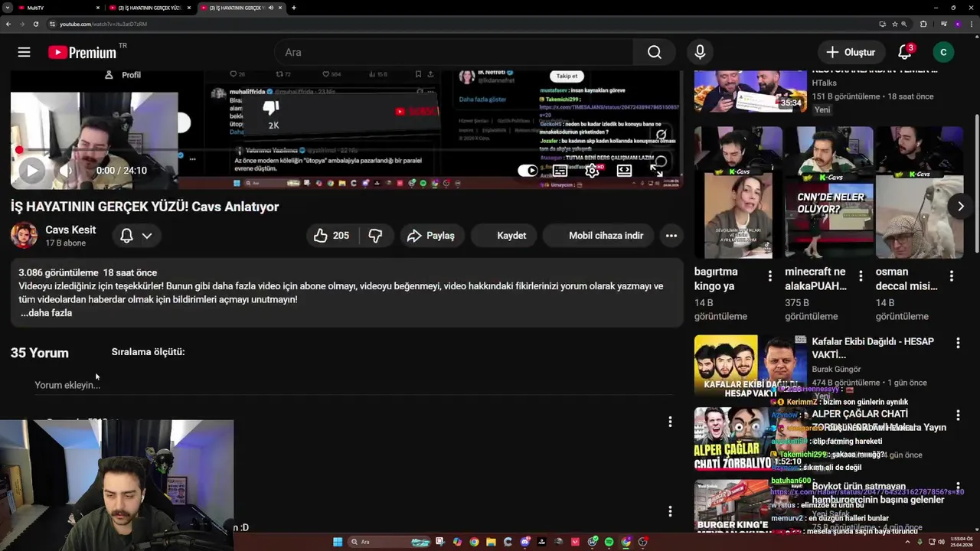Open Windows Start menu on taskbar
The width and height of the screenshot is (980, 551).
338,542
